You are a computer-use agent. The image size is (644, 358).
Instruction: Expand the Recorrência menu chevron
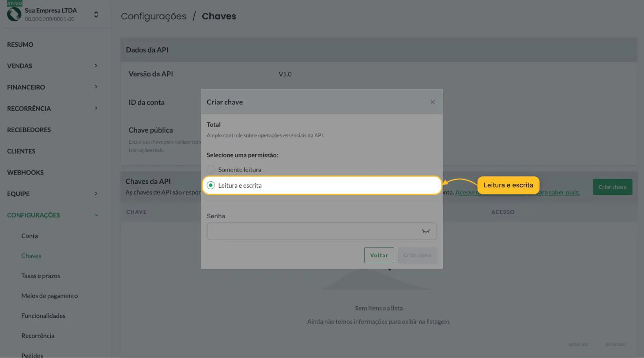click(x=96, y=108)
